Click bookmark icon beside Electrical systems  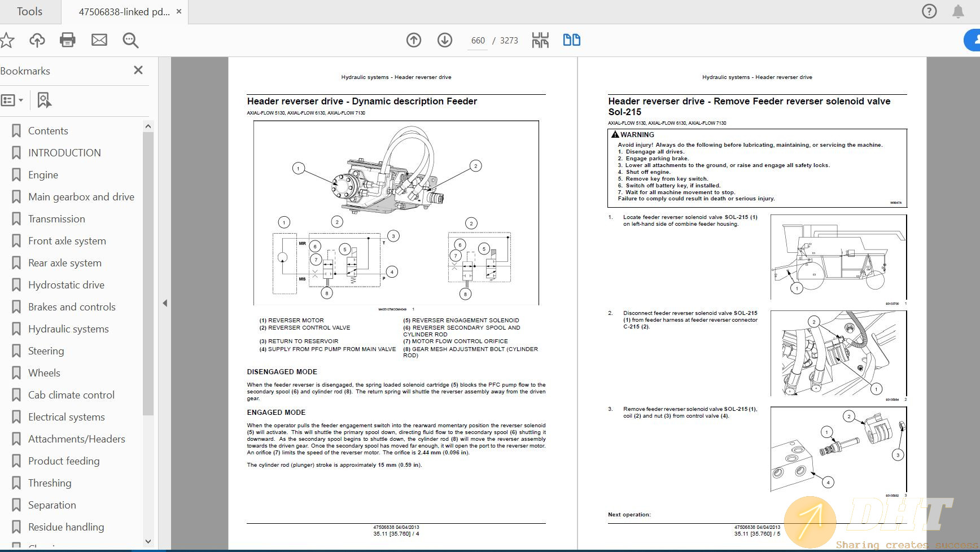click(x=16, y=417)
